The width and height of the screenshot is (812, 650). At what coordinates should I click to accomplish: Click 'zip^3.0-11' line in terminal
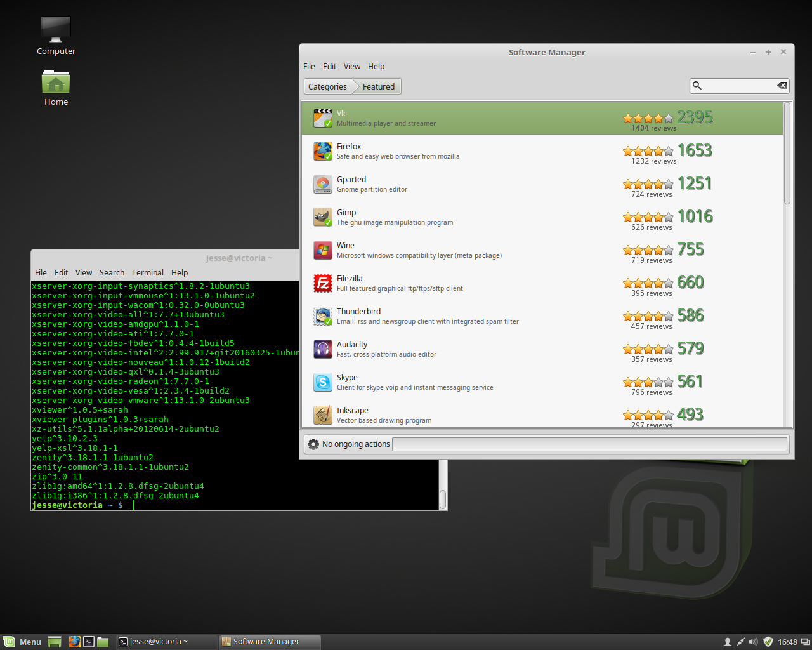pos(57,476)
